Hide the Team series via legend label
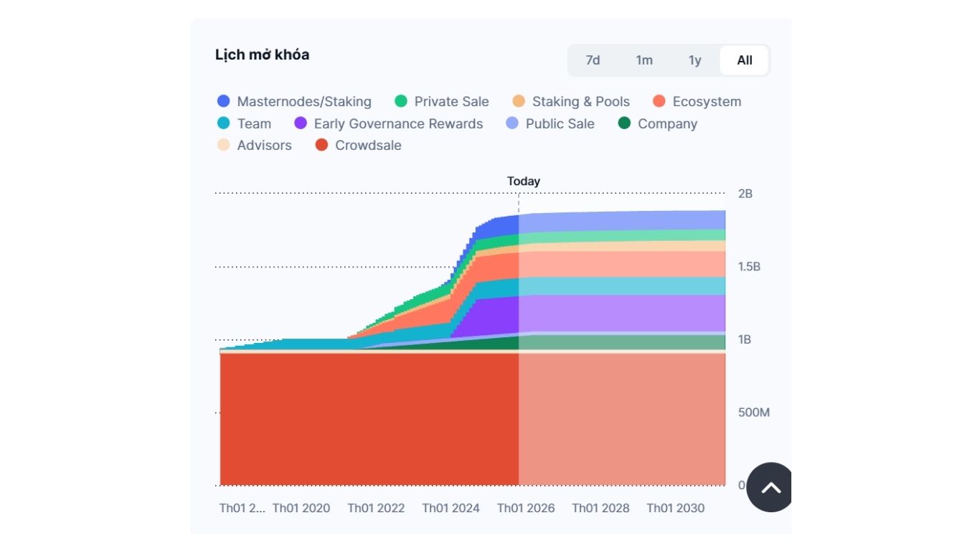 pos(254,124)
